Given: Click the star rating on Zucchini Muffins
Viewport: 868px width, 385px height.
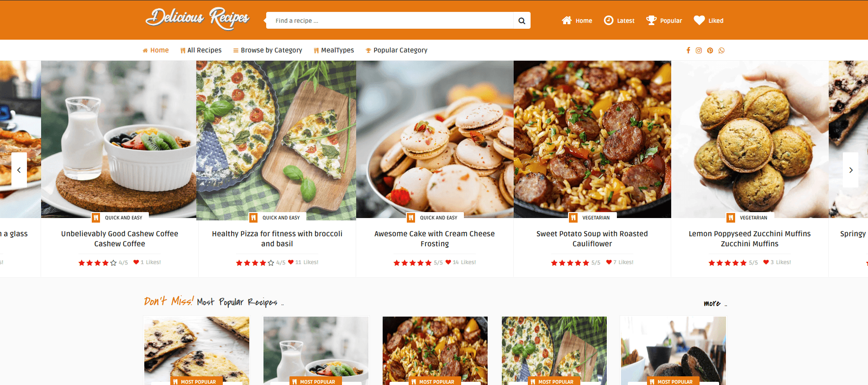Looking at the screenshot, I should coord(728,263).
